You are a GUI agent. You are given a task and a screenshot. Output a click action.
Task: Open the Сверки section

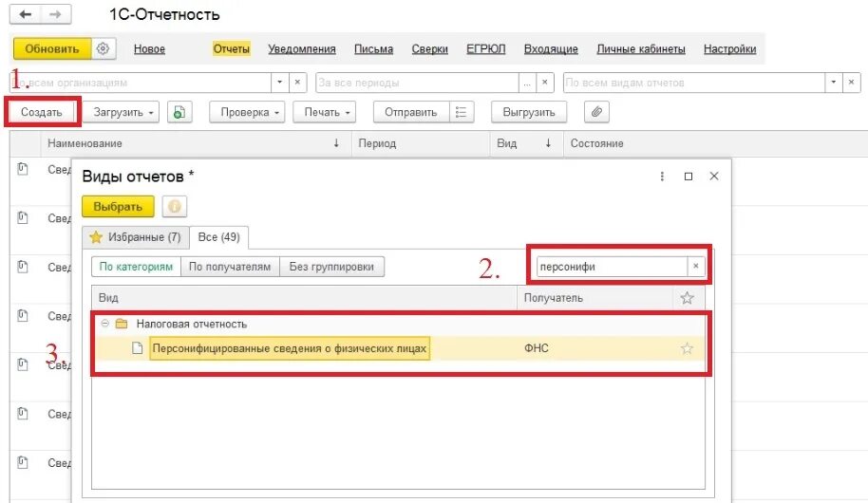(429, 49)
